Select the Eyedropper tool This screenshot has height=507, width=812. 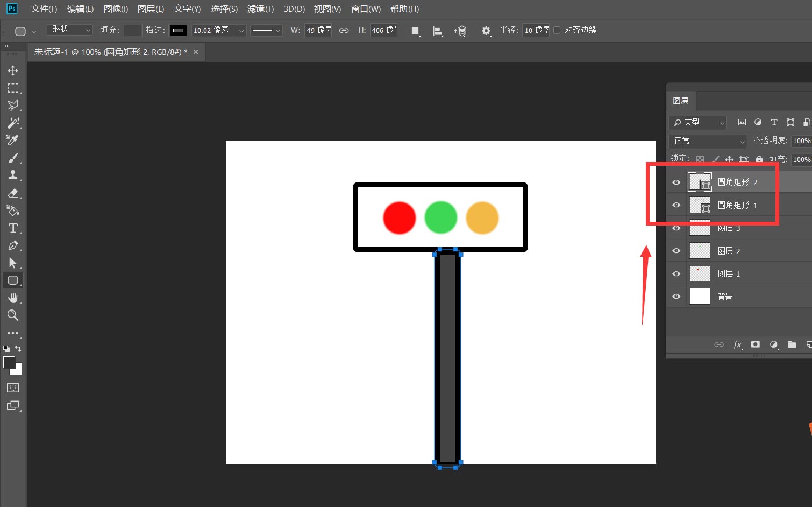(13, 140)
